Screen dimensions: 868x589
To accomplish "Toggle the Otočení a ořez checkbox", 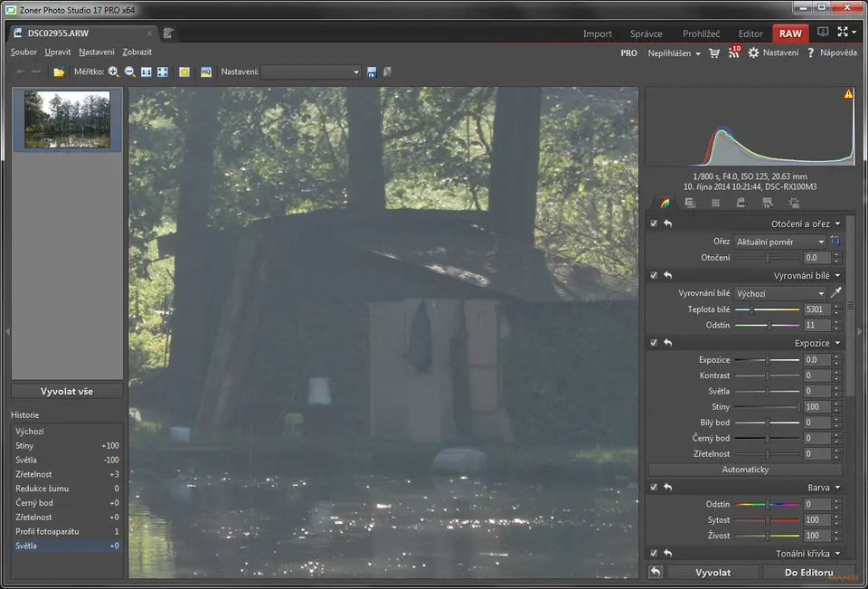I will [x=654, y=223].
